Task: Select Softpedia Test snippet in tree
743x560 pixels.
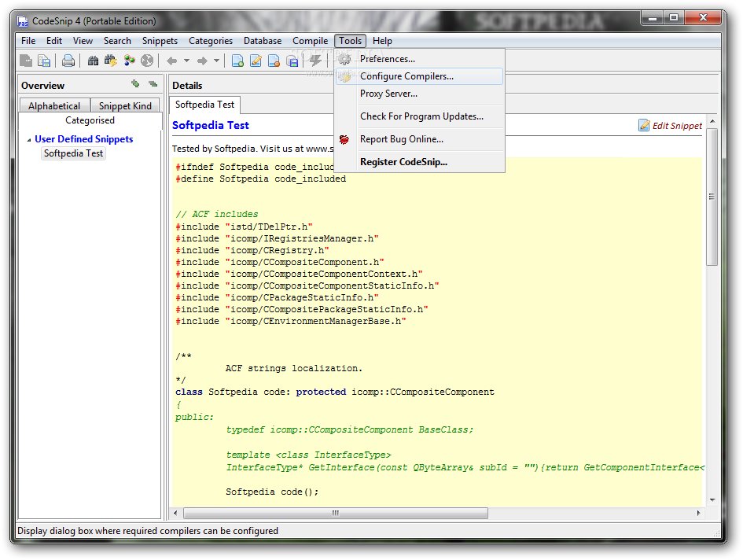Action: click(73, 153)
